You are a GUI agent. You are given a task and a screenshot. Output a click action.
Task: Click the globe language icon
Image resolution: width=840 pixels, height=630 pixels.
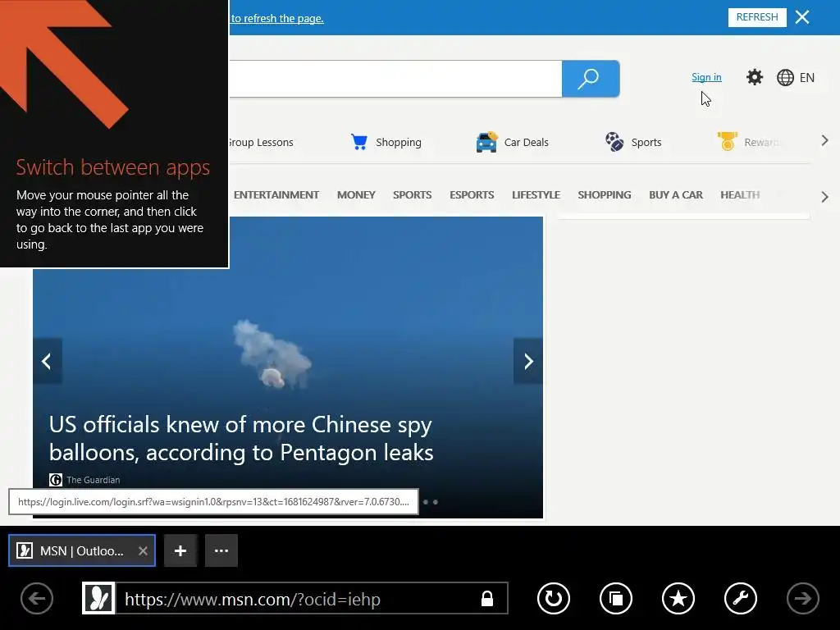pos(785,78)
